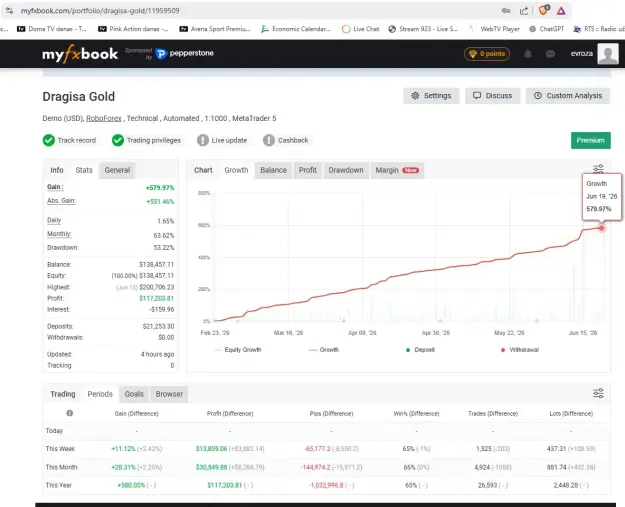Switch to the Drawdown chart tab
Image resolution: width=625 pixels, height=507 pixels.
point(346,170)
